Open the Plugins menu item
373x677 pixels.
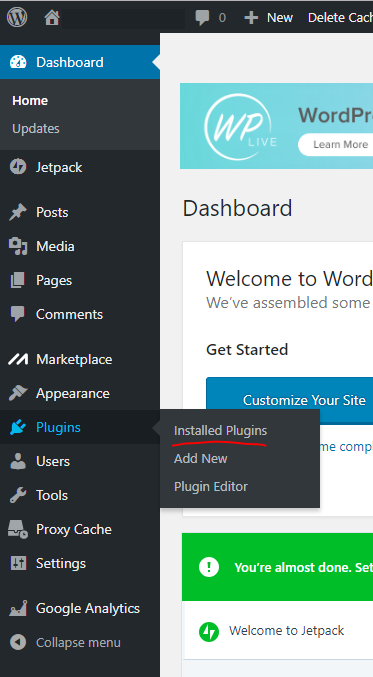click(80, 427)
